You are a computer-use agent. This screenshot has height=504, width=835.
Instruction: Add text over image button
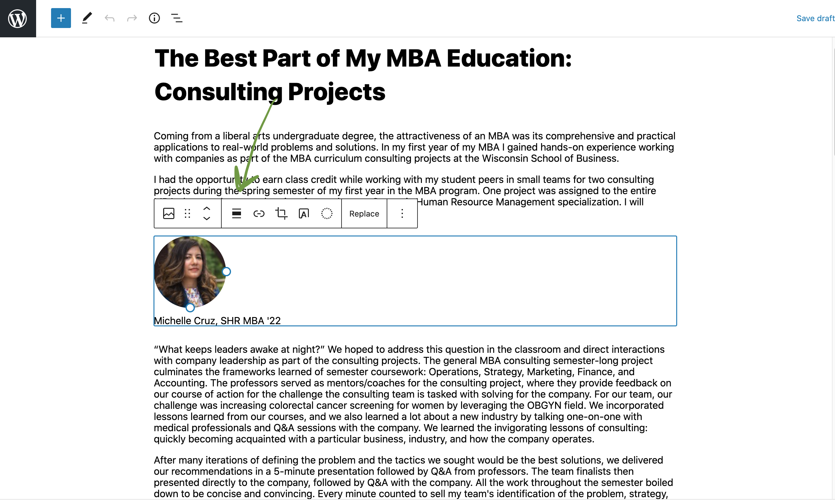point(304,213)
